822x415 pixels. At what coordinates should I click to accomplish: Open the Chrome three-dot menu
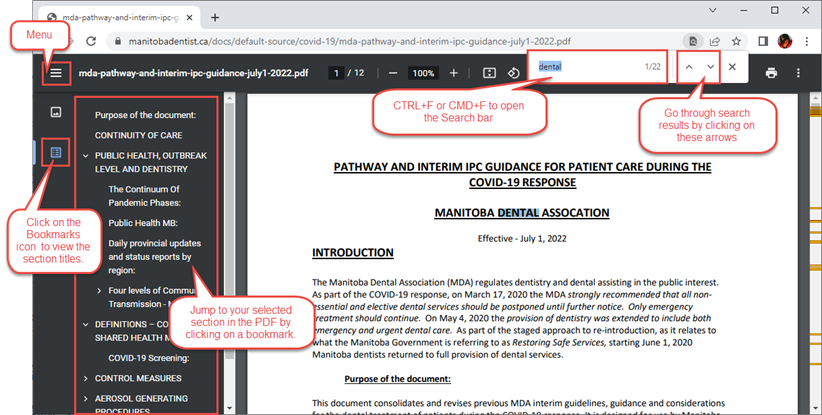pyautogui.click(x=807, y=41)
